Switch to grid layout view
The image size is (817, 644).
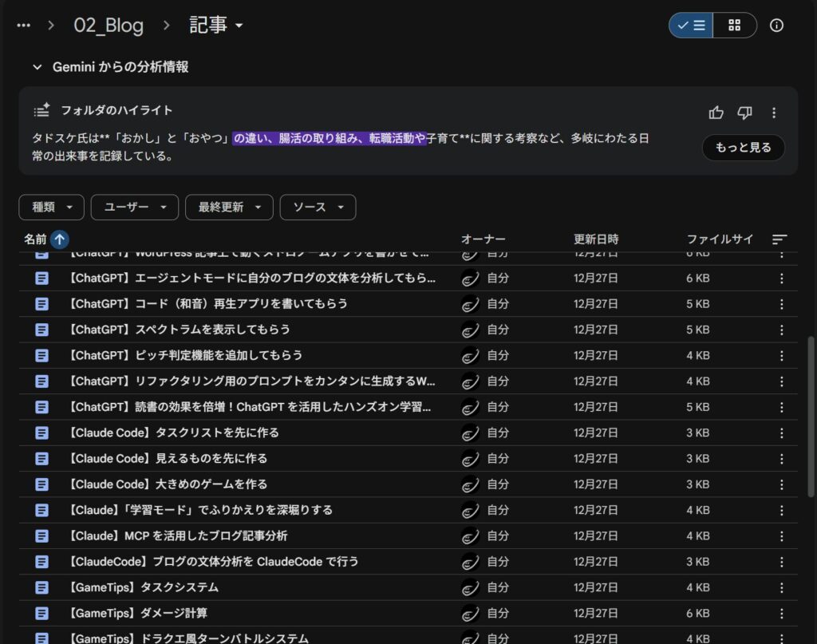735,26
